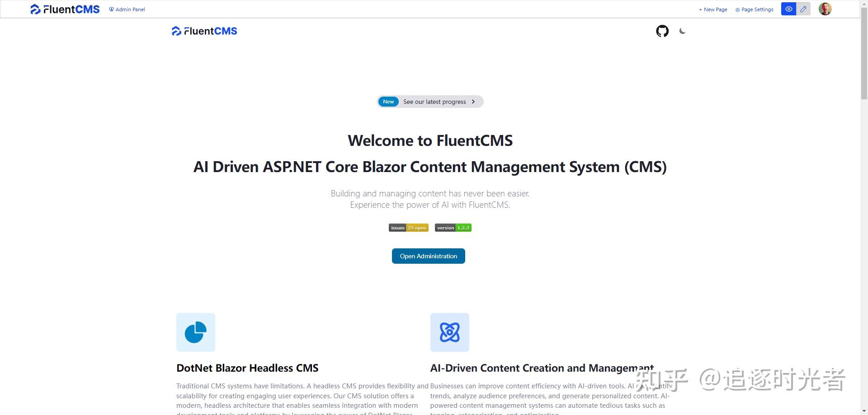Open the GitHub repository icon
868x415 pixels.
[662, 31]
